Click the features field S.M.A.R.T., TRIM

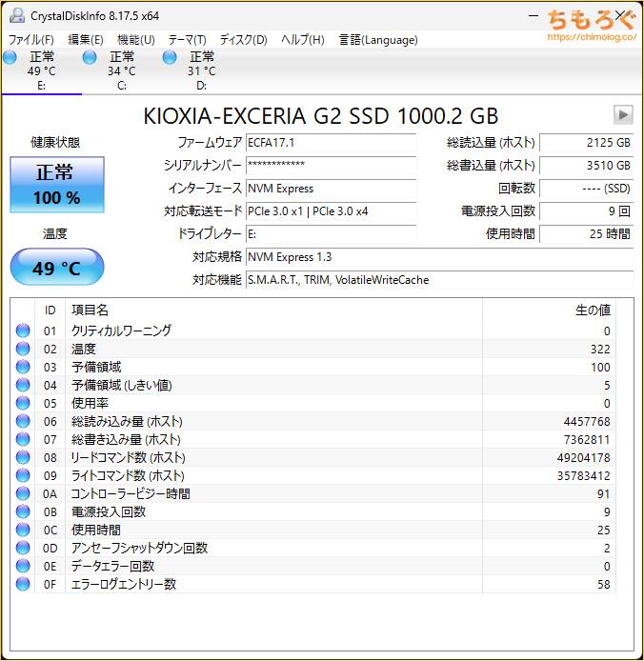(x=439, y=279)
